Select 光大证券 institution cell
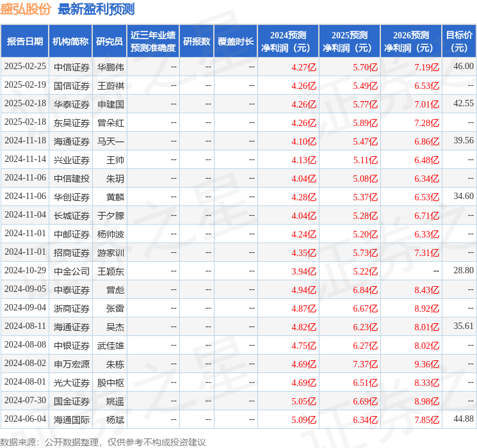477x448 pixels. [72, 382]
